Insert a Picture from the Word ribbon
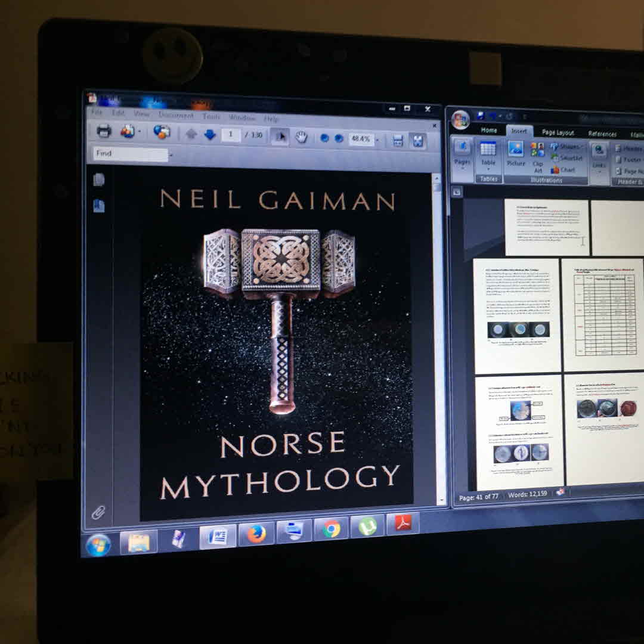This screenshot has height=644, width=644. coord(516,154)
